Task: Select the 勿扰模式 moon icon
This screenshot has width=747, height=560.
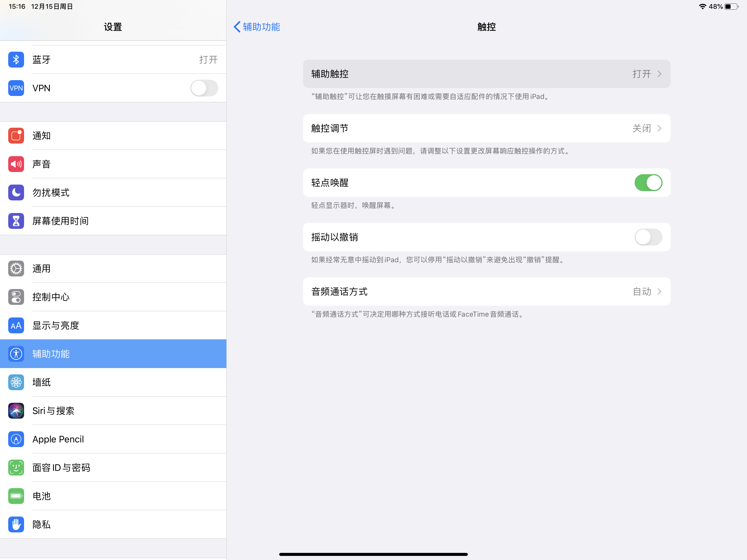Action: point(16,192)
